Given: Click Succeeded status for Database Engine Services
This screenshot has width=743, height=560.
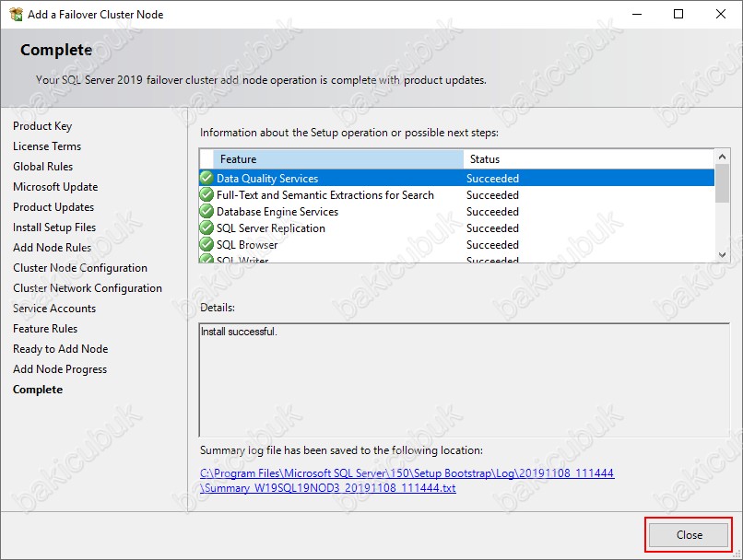Looking at the screenshot, I should pos(492,212).
